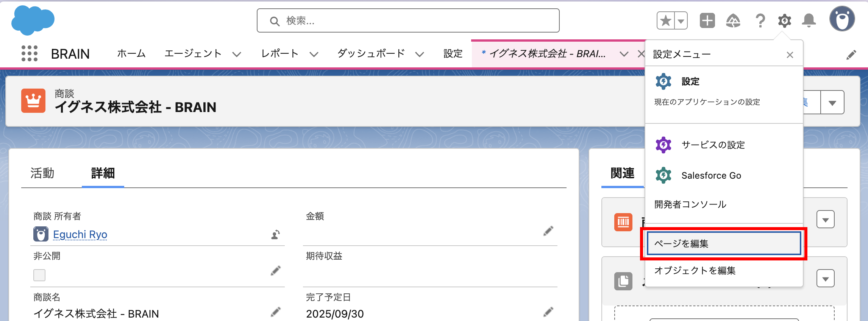Open the App Launcher grid icon

(x=30, y=53)
